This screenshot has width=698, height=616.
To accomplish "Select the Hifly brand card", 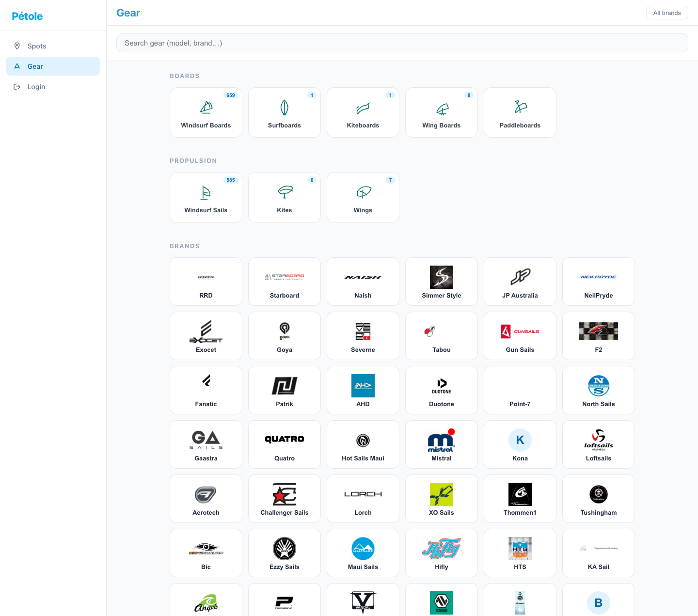I will point(442,553).
